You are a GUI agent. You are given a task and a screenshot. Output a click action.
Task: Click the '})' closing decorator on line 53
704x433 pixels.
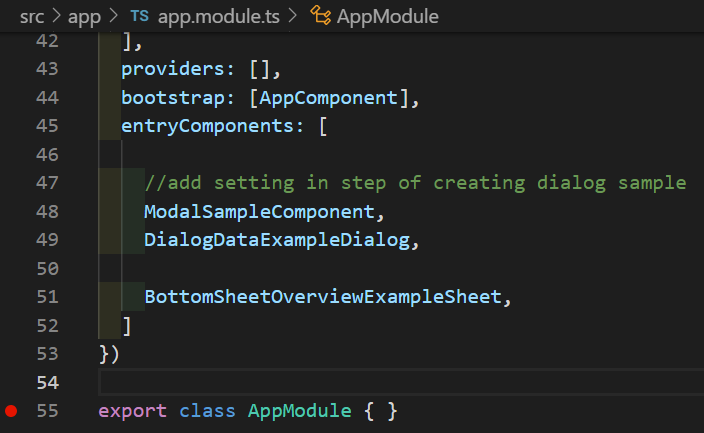109,354
